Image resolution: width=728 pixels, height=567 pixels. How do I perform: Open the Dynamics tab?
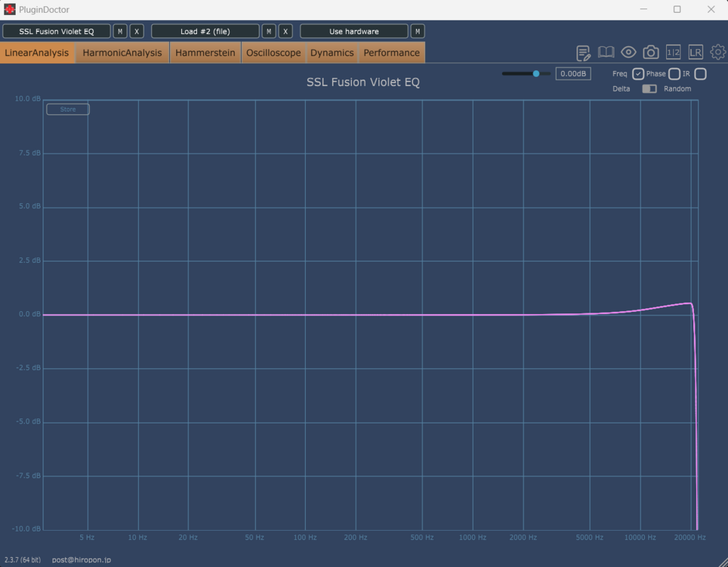coord(332,53)
